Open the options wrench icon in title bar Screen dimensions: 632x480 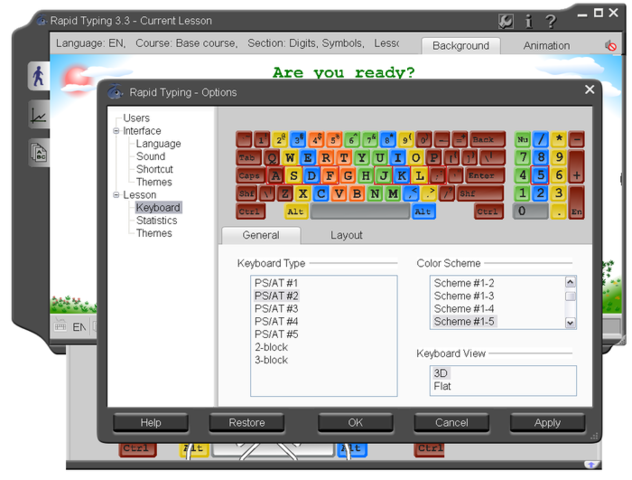506,21
